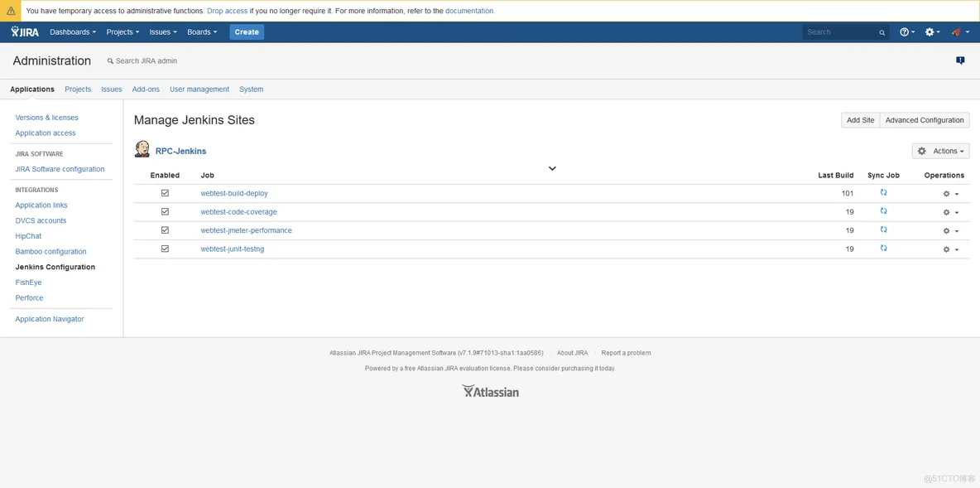The image size is (980, 488).
Task: Sync the webtest-jmeter-performance job
Action: pos(883,230)
